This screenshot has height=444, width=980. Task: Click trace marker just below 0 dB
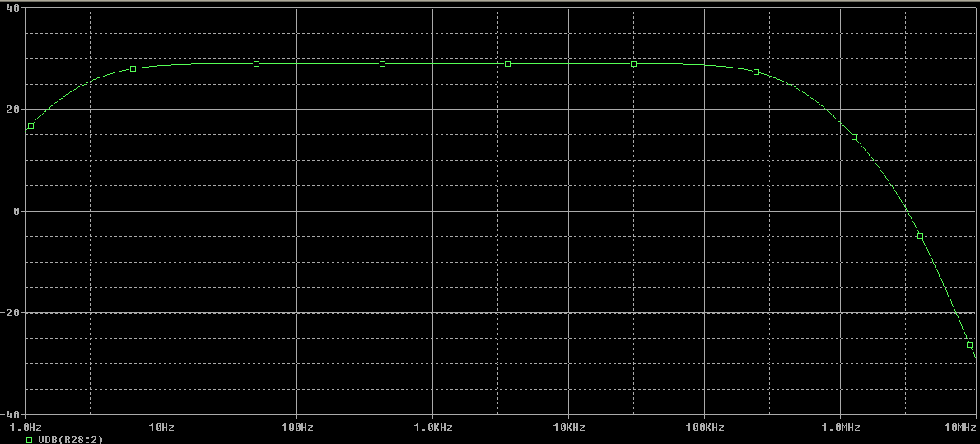click(920, 236)
